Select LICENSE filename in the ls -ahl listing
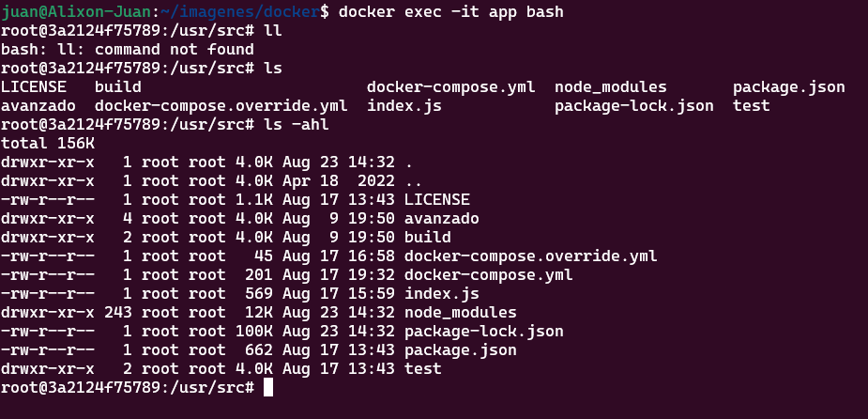868x419 pixels. coord(436,199)
